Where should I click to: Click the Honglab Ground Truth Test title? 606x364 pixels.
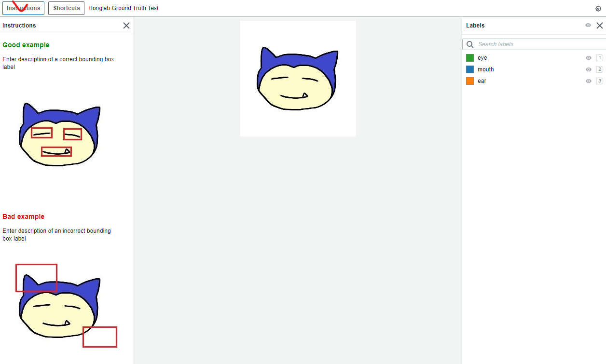124,8
